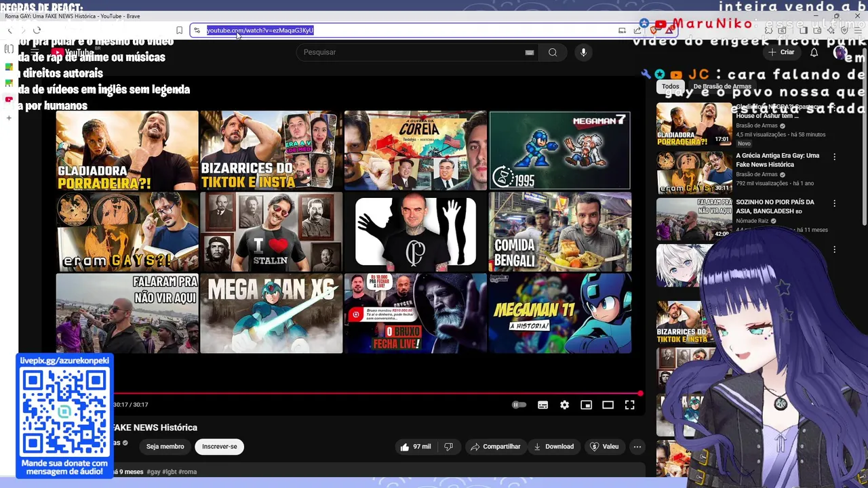The width and height of the screenshot is (868, 488).
Task: Reload the page with refresh icon
Action: click(37, 30)
